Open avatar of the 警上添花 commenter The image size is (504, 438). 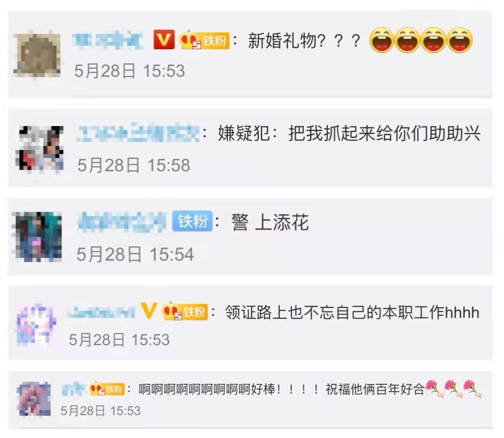pyautogui.click(x=37, y=236)
